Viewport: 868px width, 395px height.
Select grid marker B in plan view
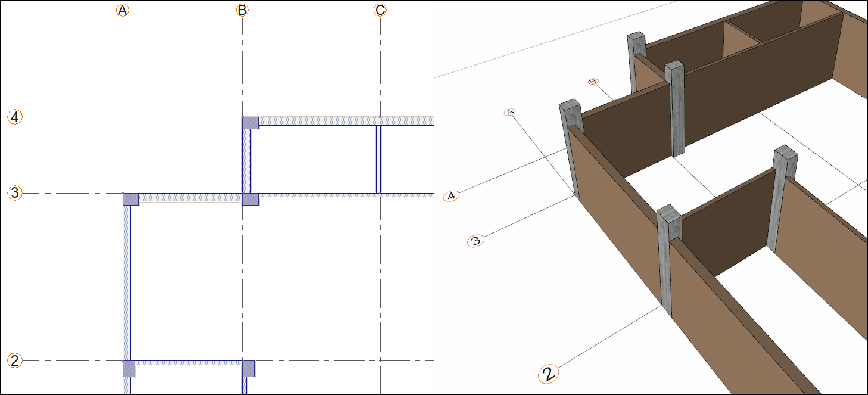(x=242, y=10)
